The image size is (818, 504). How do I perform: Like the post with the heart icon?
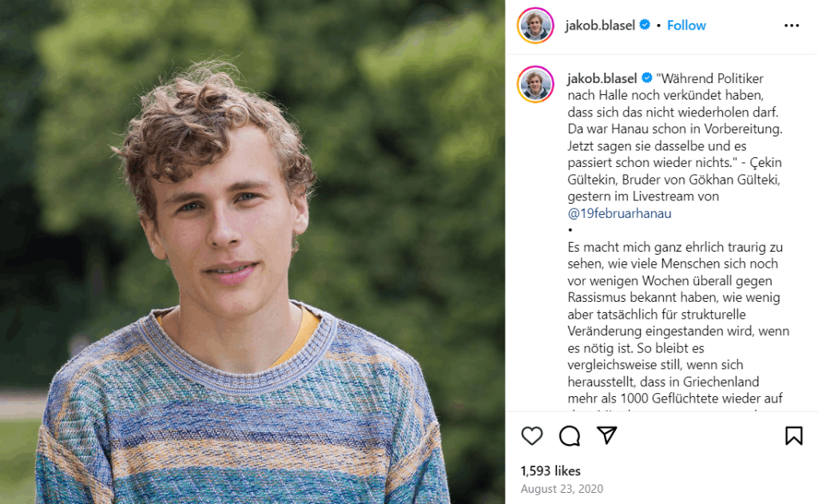532,435
